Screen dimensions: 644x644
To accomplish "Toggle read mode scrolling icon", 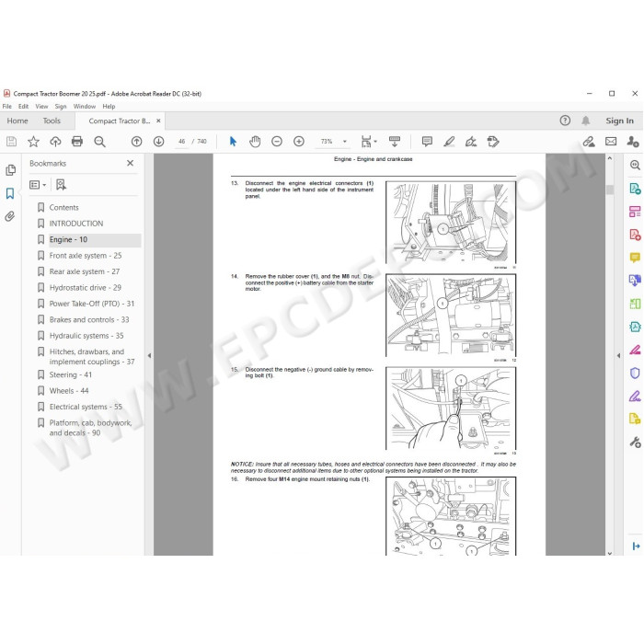I will tap(395, 142).
